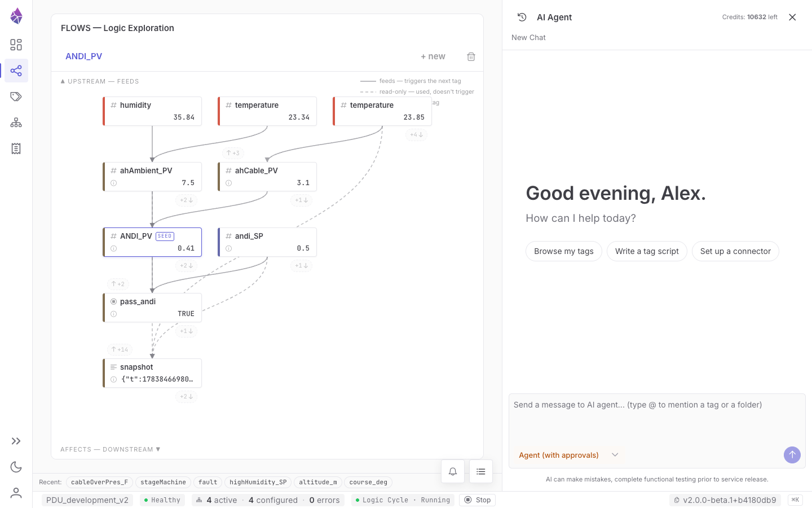Select the Flows share-node sidebar icon
The height and width of the screenshot is (508, 812).
16,71
